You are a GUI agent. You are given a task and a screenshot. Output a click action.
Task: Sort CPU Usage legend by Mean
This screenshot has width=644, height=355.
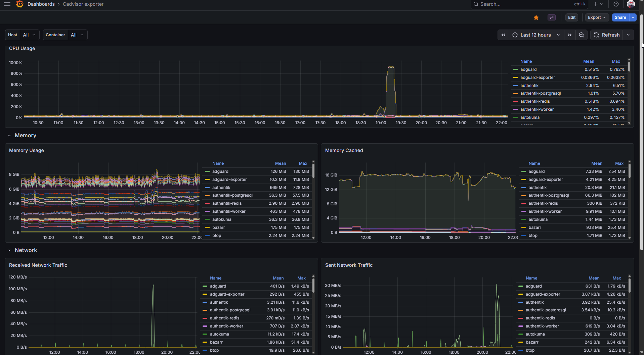click(589, 61)
